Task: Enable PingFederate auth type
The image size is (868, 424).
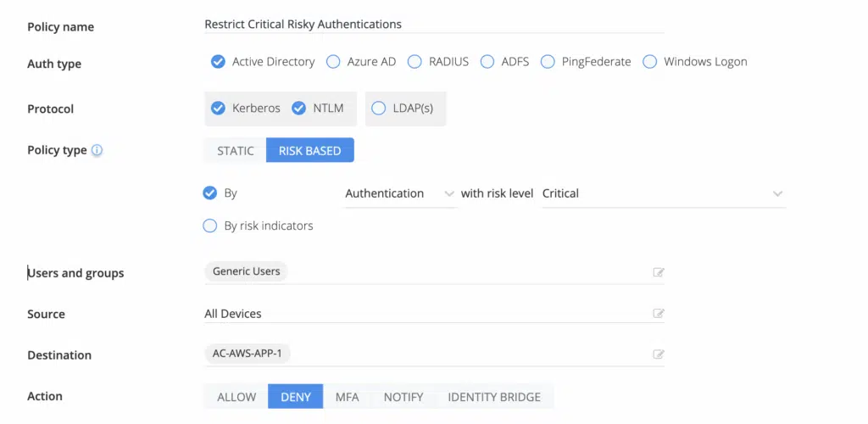Action: click(x=548, y=62)
